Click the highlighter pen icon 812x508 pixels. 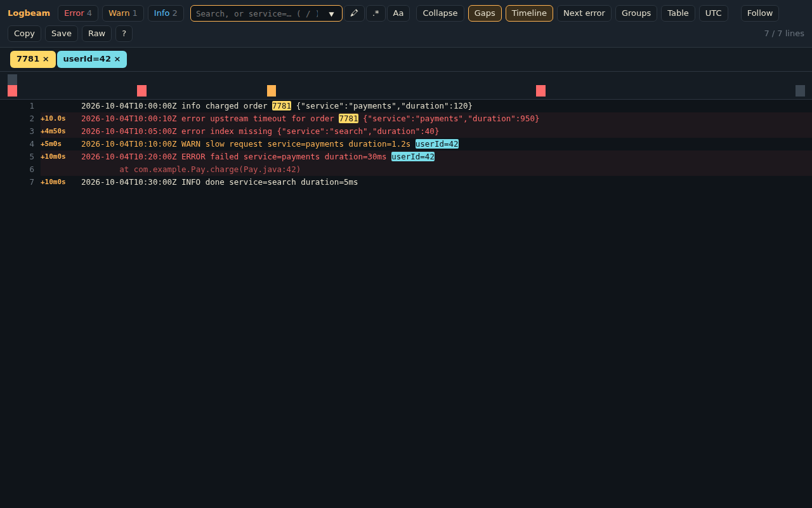tap(354, 13)
